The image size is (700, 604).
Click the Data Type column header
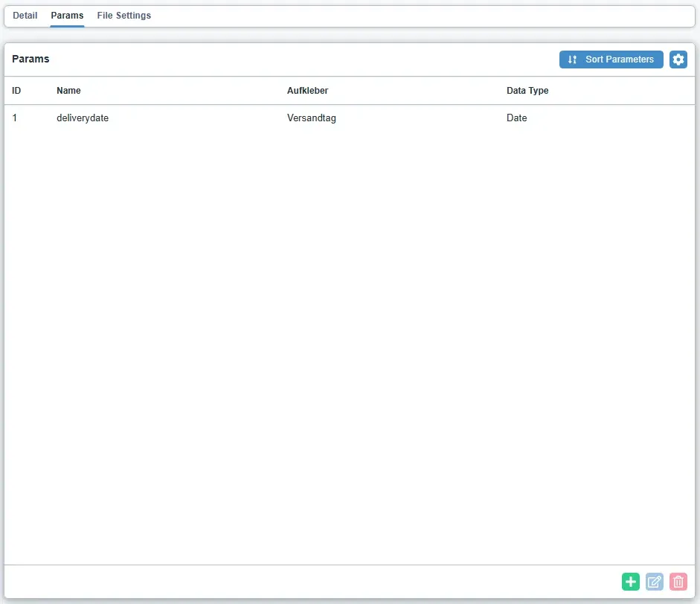(x=527, y=91)
